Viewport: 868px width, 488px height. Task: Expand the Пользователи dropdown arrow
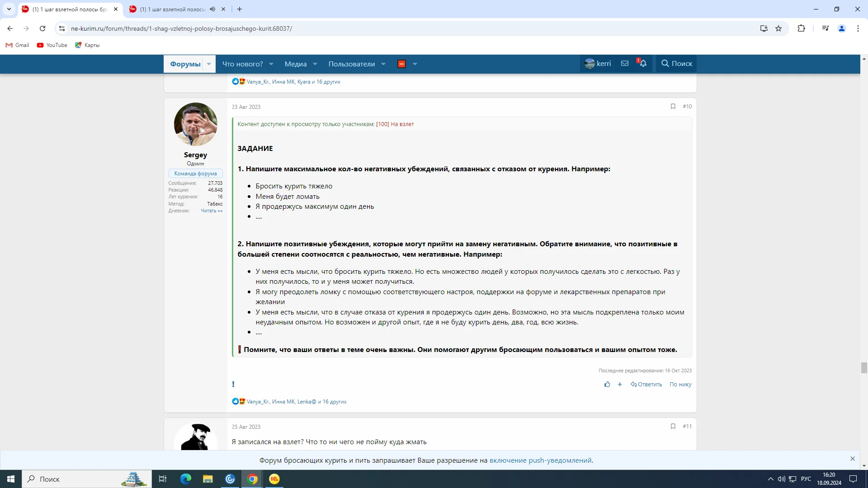pyautogui.click(x=383, y=64)
